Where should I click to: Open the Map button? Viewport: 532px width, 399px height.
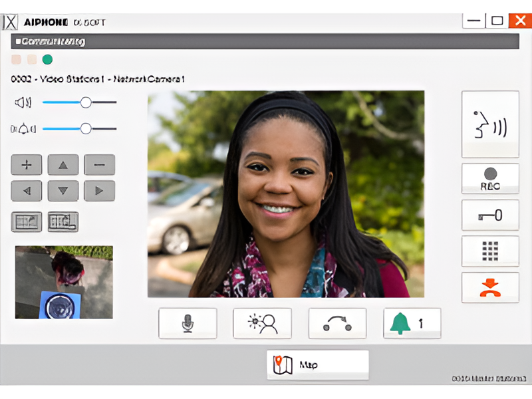(x=318, y=364)
